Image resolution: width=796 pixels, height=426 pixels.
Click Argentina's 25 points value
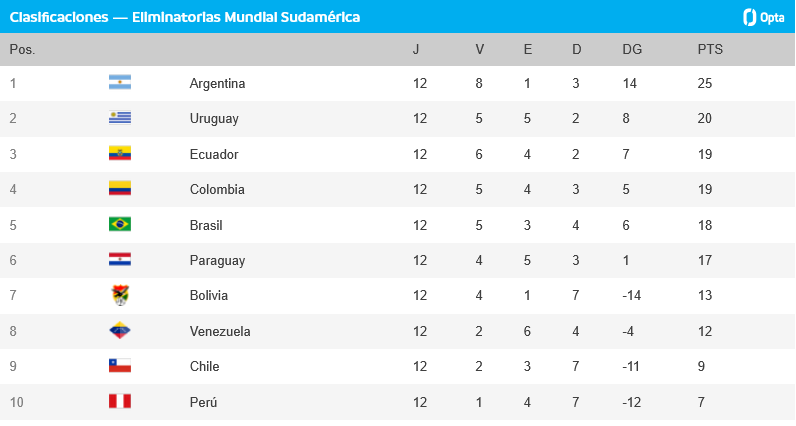pyautogui.click(x=705, y=83)
